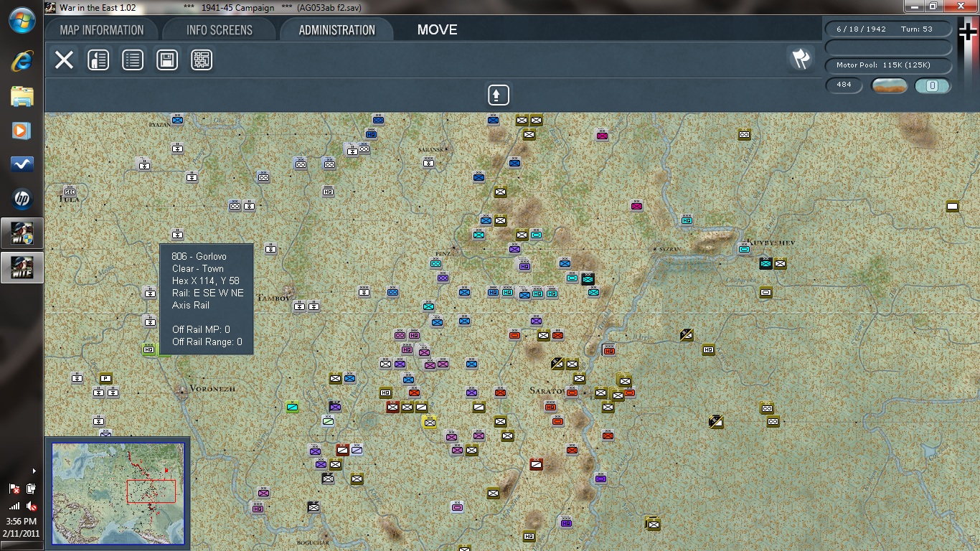This screenshot has height=551, width=980.
Task: Click the Ryazan town label
Action: [159, 124]
